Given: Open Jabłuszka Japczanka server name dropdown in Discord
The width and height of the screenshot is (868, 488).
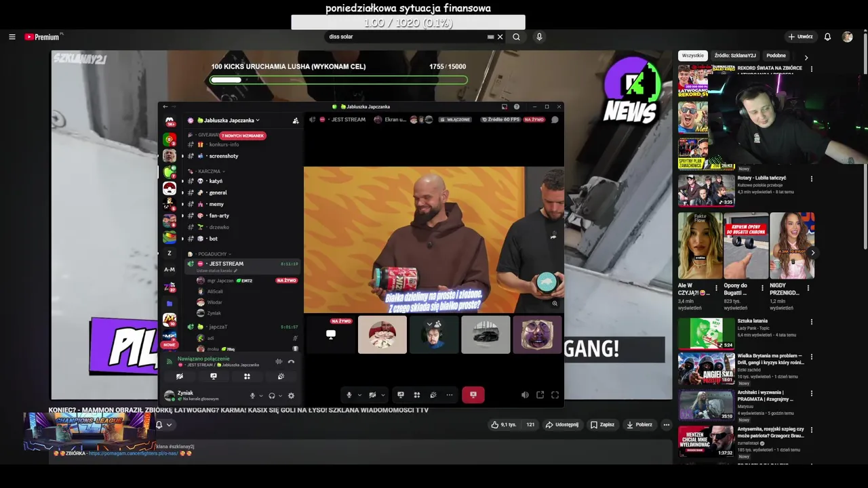Looking at the screenshot, I should pyautogui.click(x=229, y=120).
